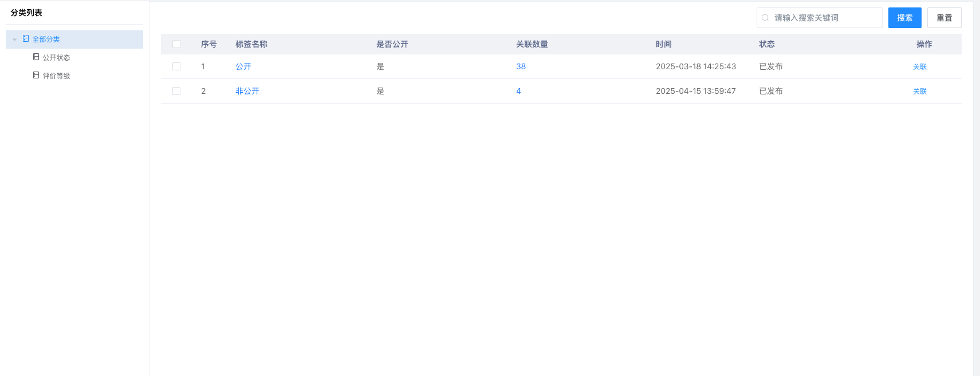Click the icon beside 评价等级

pyautogui.click(x=36, y=76)
